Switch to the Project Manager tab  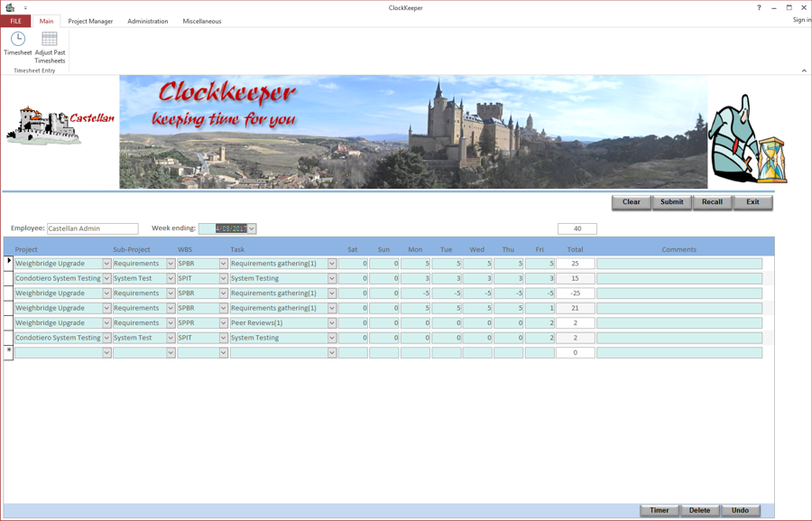pos(90,22)
